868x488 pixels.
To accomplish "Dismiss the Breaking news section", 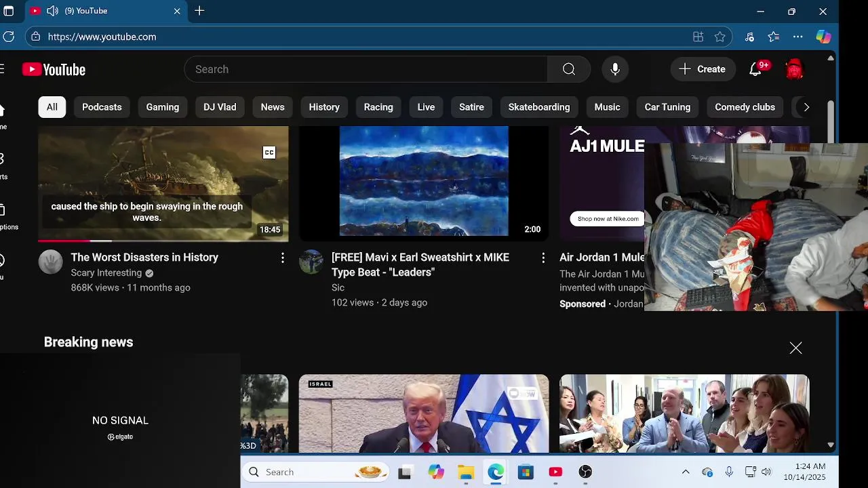I will (795, 348).
